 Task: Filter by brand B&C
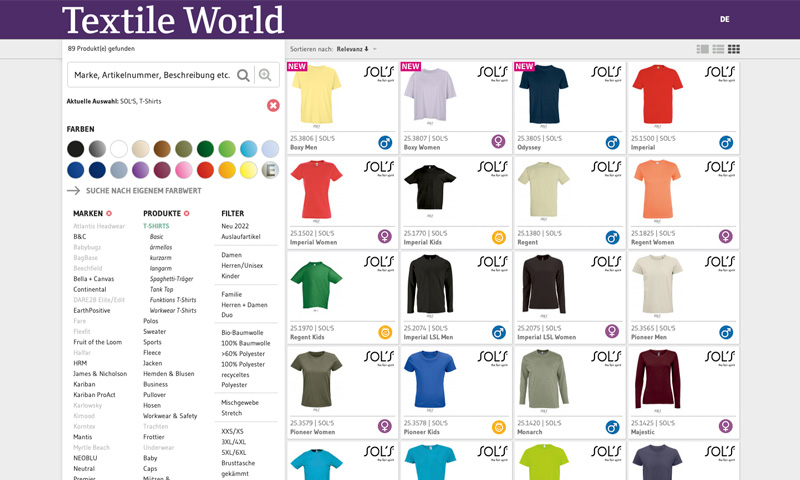(x=80, y=237)
